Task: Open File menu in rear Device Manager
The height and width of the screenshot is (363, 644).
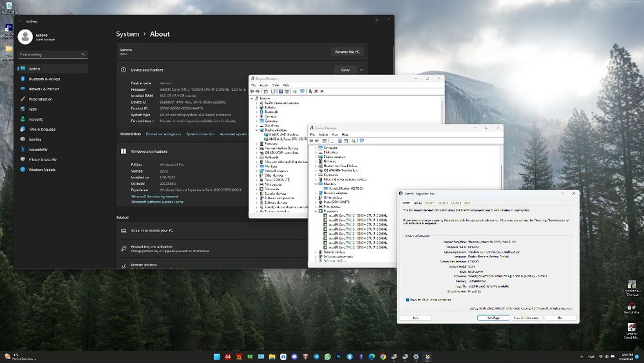Action: coord(253,85)
